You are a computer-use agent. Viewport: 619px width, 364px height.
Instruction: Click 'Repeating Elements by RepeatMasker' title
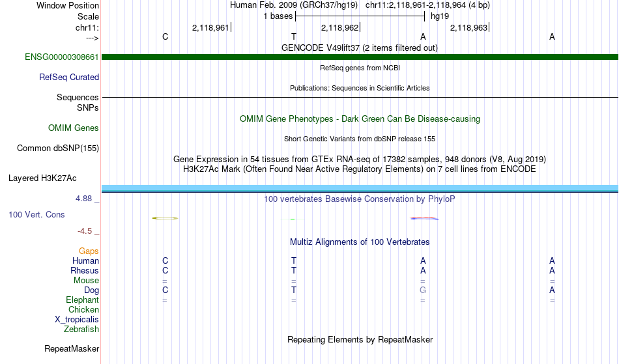[360, 340]
